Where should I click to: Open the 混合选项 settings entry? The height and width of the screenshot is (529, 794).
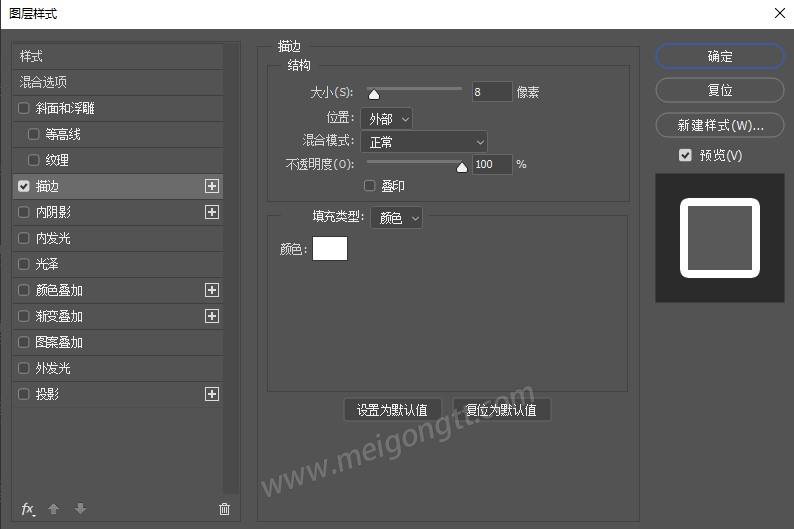pos(117,82)
